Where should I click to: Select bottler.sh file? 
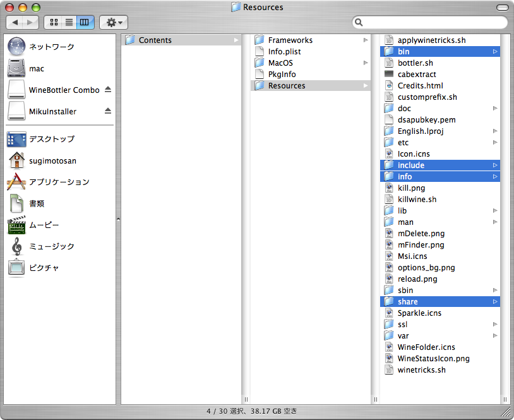[440, 63]
